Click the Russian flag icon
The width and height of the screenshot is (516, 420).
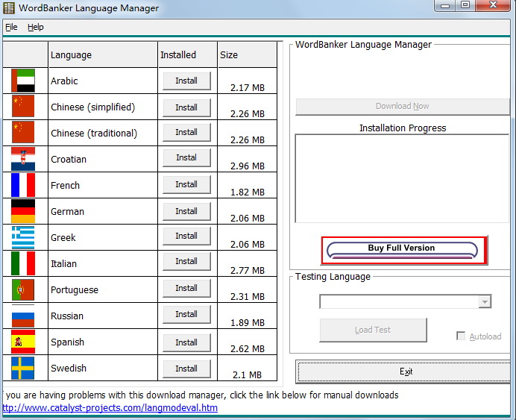tap(23, 316)
